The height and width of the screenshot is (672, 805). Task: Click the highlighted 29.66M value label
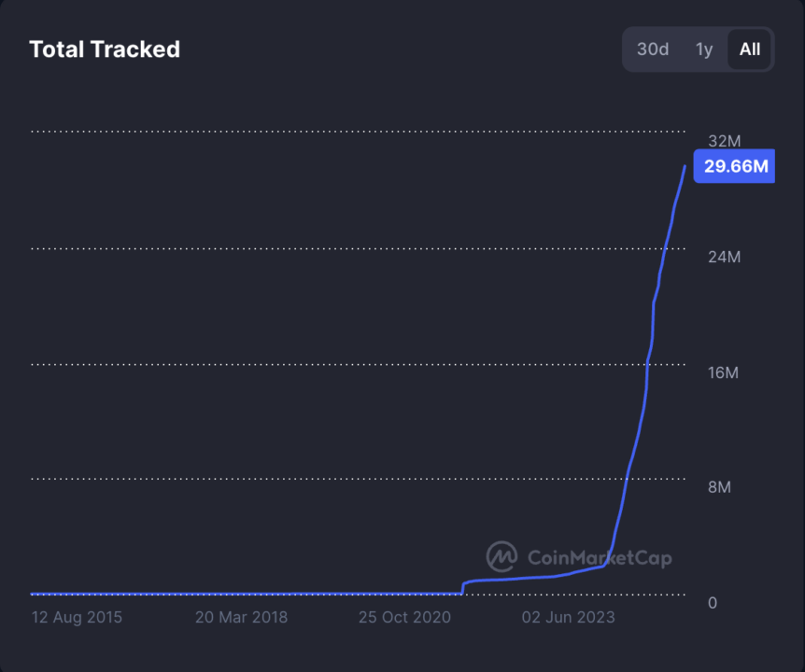coord(734,166)
